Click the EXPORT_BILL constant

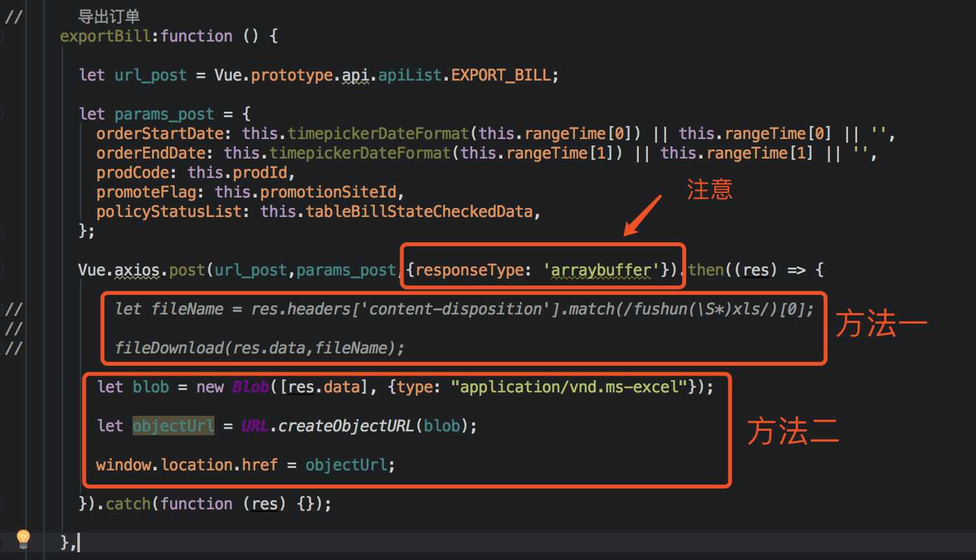click(501, 75)
